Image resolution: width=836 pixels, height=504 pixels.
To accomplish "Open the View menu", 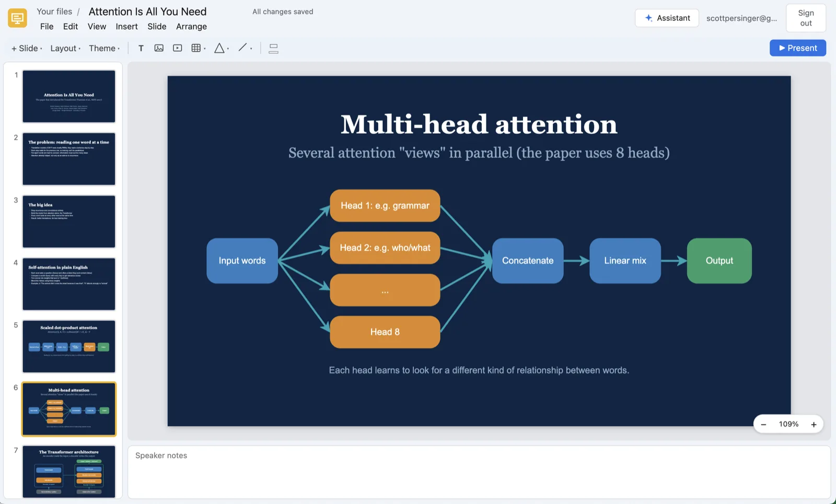I will [x=97, y=27].
